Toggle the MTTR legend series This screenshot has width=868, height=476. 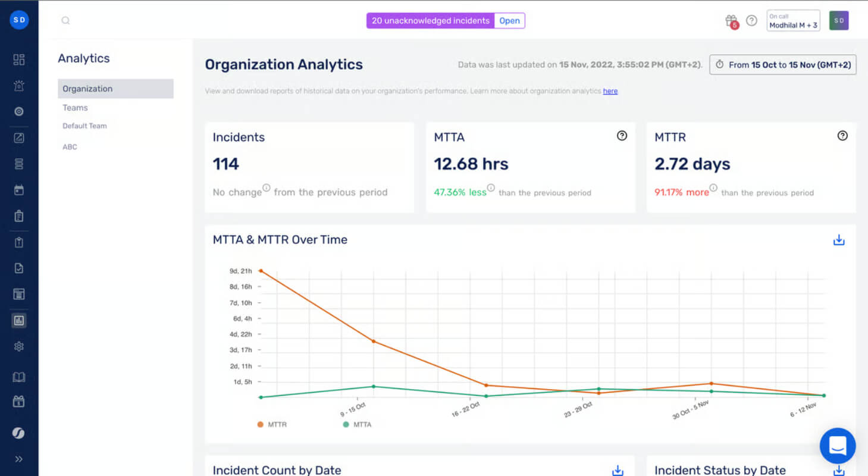point(272,425)
